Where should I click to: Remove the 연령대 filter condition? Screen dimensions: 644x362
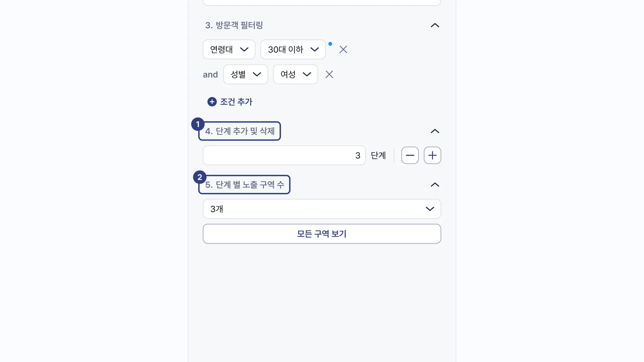pos(343,49)
